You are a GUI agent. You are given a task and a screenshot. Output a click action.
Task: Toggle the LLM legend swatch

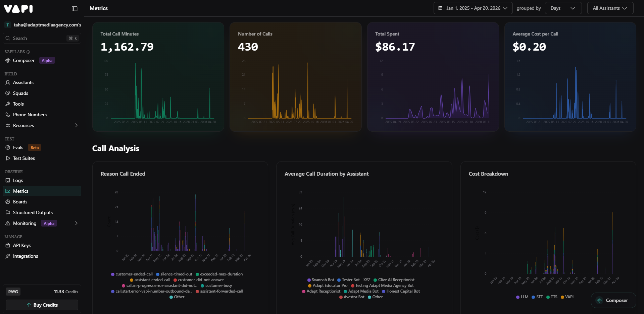point(518,297)
